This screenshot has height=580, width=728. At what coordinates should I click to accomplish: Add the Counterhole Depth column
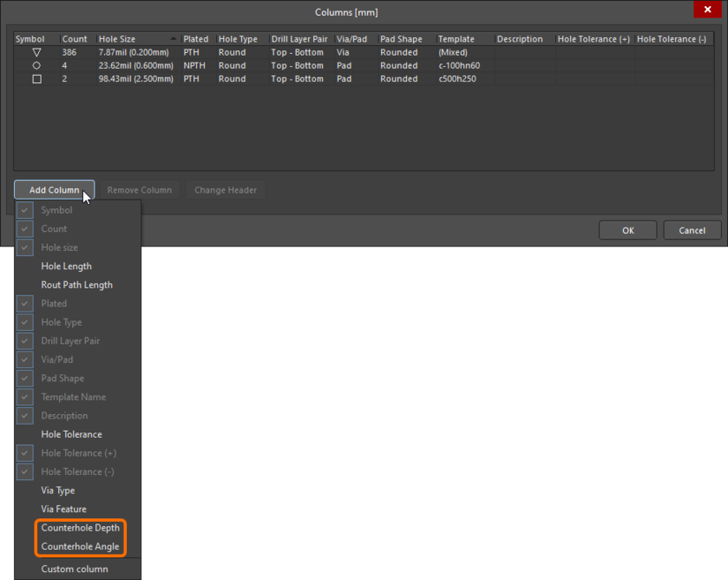click(80, 527)
